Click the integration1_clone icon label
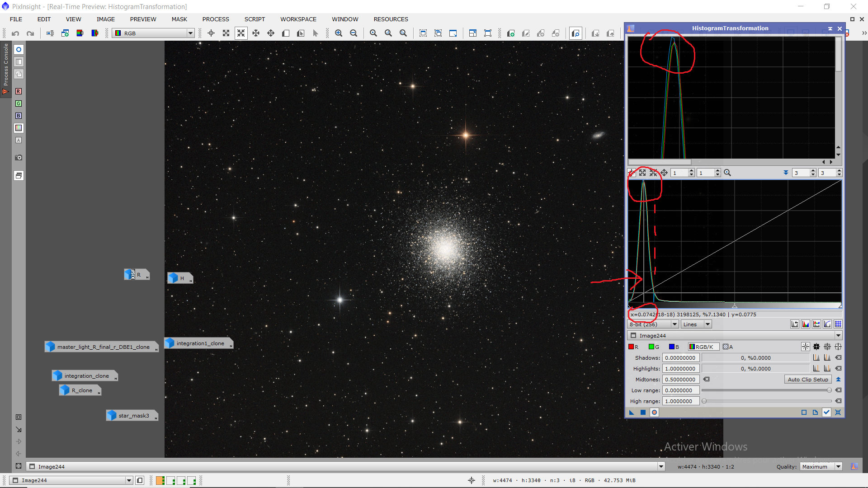 click(200, 343)
